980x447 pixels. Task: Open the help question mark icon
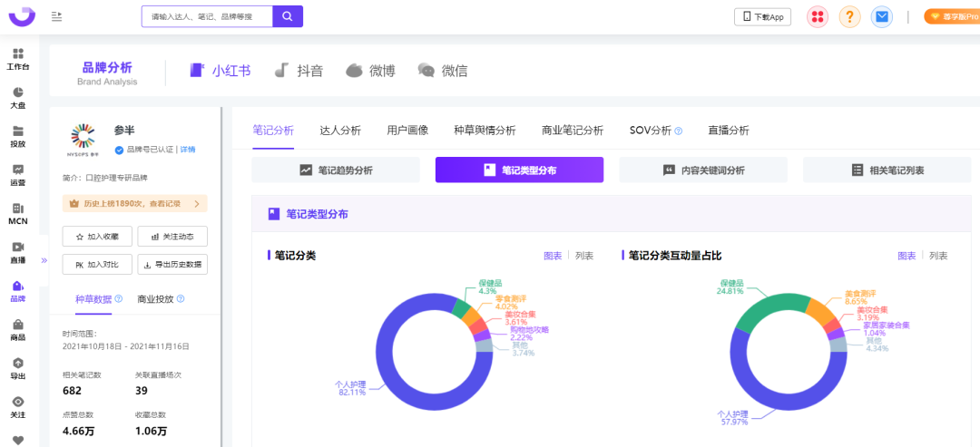tap(849, 17)
